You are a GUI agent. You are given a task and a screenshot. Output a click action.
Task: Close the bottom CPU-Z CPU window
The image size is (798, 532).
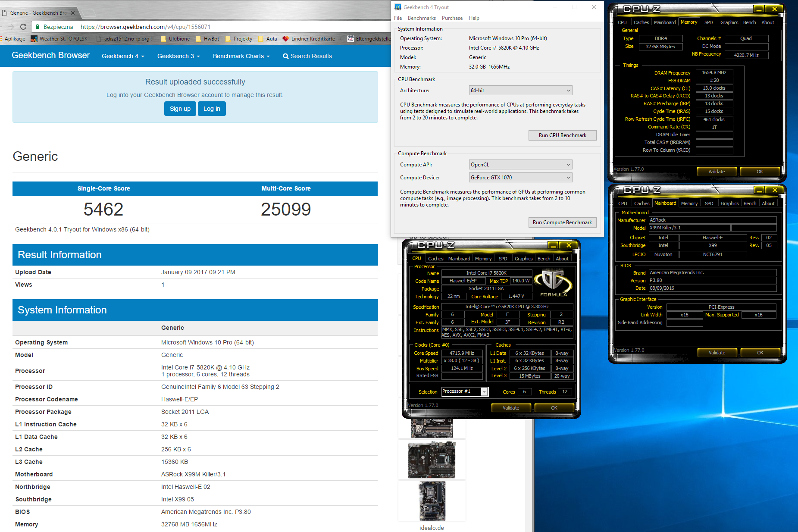pyautogui.click(x=569, y=245)
